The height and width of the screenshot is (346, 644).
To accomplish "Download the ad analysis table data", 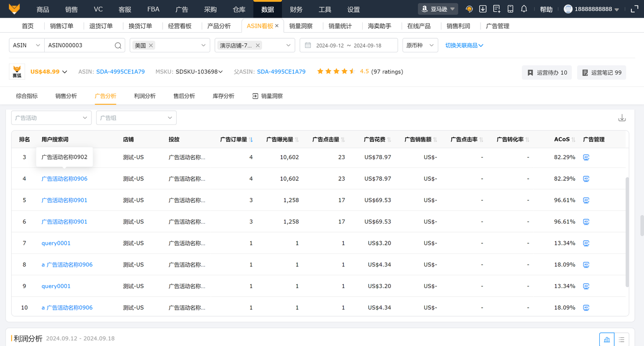I will click(x=622, y=118).
